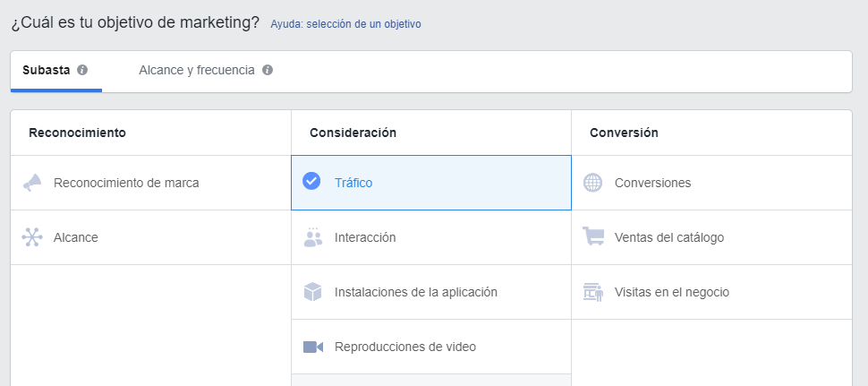This screenshot has width=868, height=386.
Task: Pick the Conversiones objective label
Action: coord(652,183)
